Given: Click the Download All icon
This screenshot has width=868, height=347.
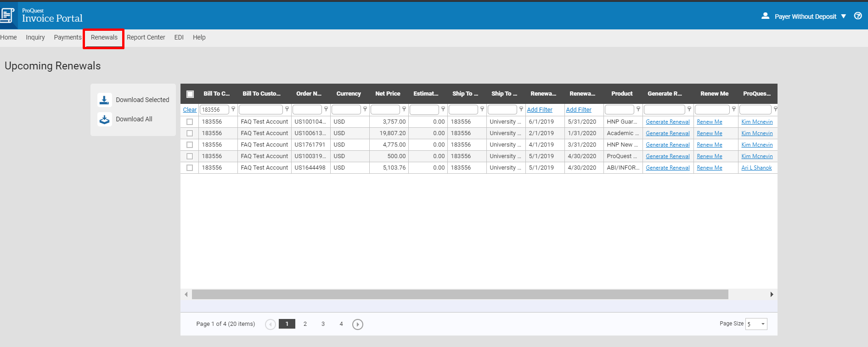Looking at the screenshot, I should [104, 119].
